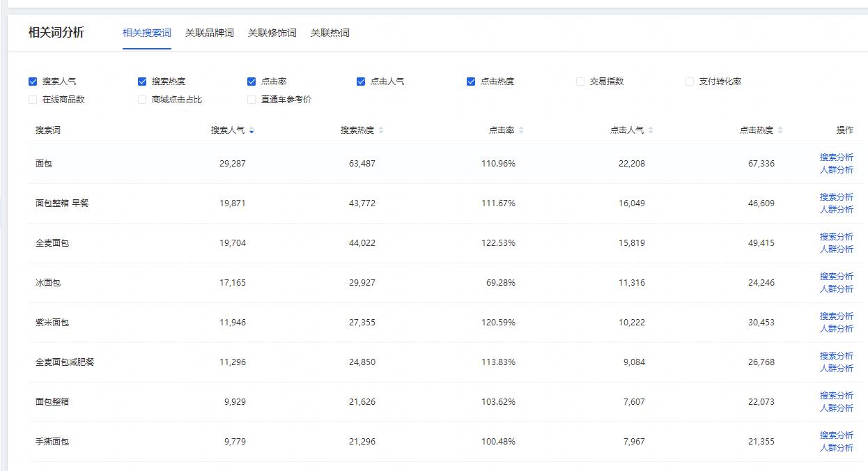Enable the 支付转化率 checkbox
The height and width of the screenshot is (471, 868).
pos(689,81)
